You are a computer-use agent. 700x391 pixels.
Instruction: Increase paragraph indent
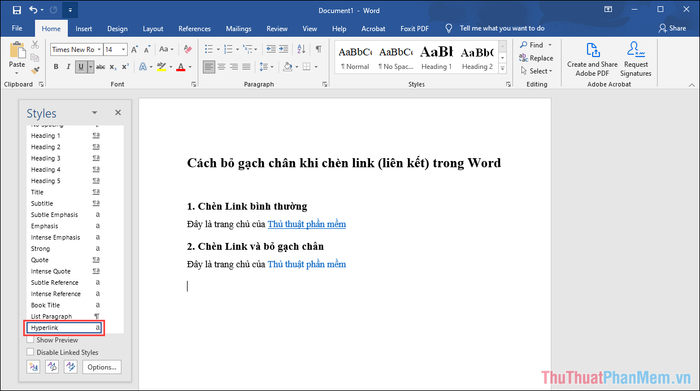283,50
